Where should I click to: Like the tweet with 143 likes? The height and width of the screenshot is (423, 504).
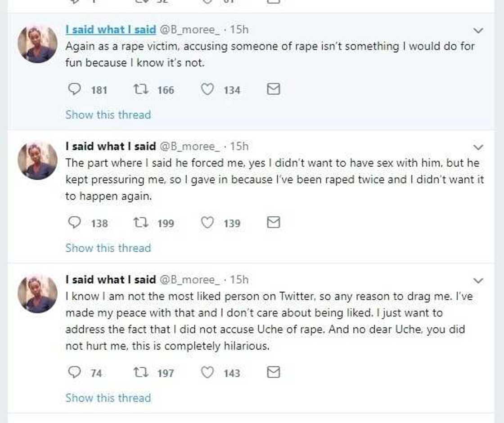click(207, 373)
